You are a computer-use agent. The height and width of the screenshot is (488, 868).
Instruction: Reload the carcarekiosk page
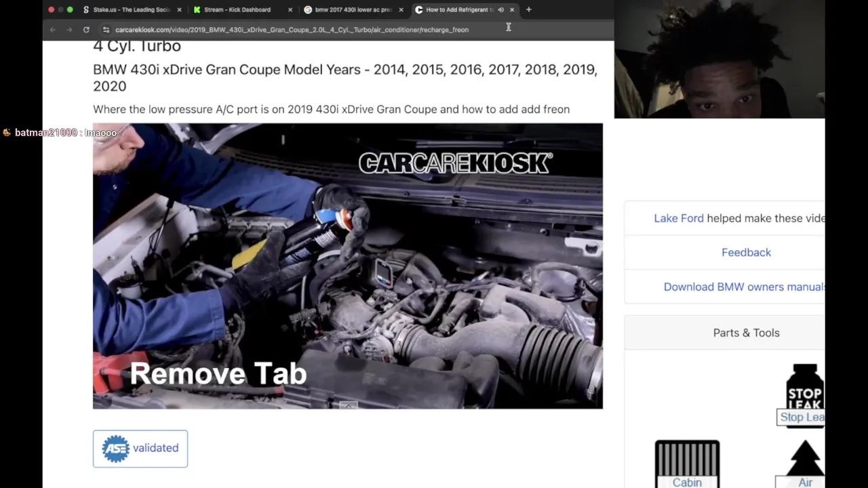86,30
